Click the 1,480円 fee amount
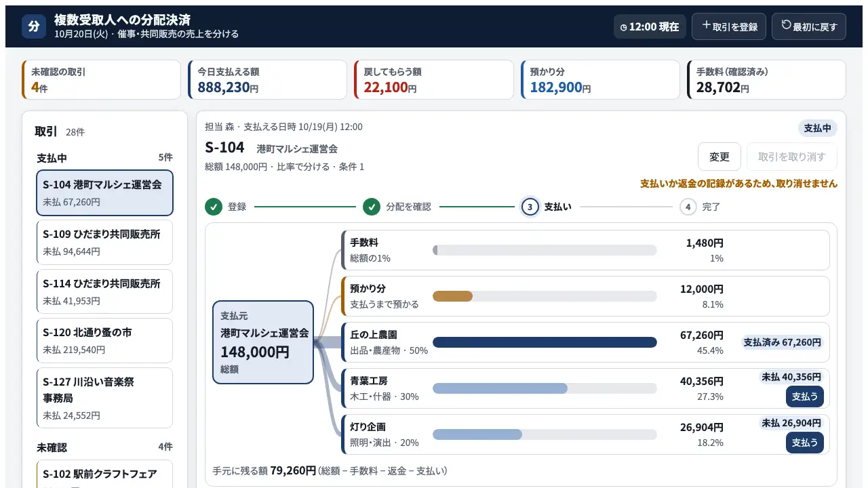This screenshot has height=488, width=868. (x=705, y=243)
